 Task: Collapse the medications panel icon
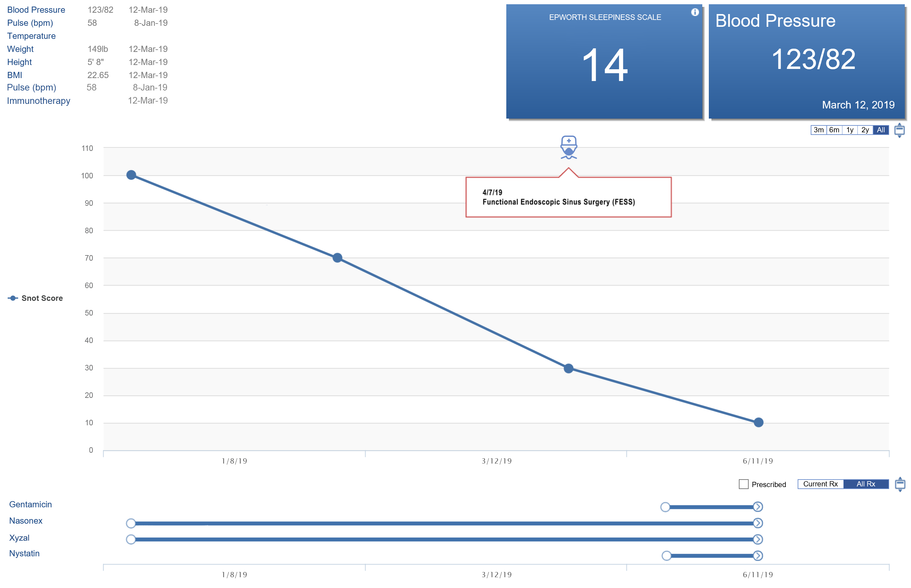899,484
